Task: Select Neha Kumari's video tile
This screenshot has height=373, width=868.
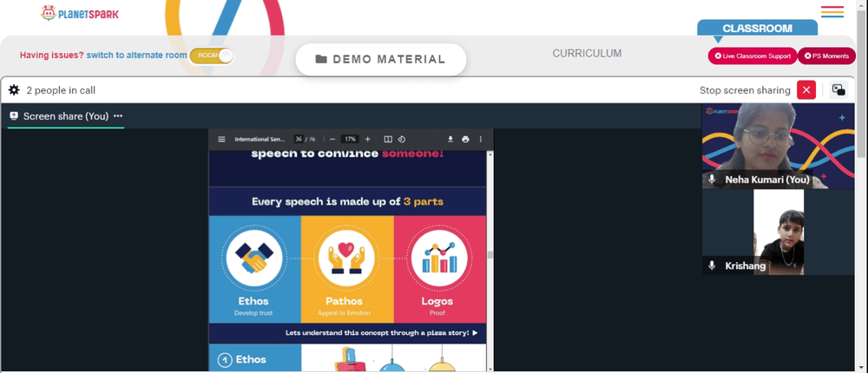Action: pyautogui.click(x=779, y=146)
